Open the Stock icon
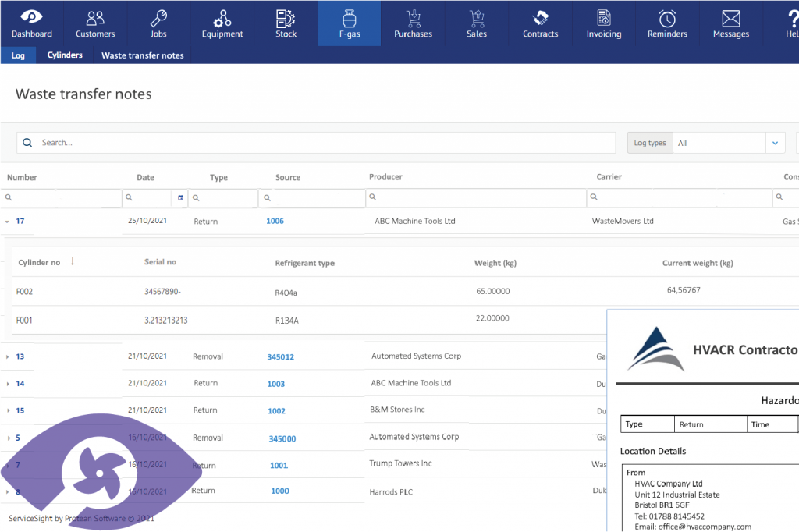Screen dimensions: 799x532 click(286, 19)
